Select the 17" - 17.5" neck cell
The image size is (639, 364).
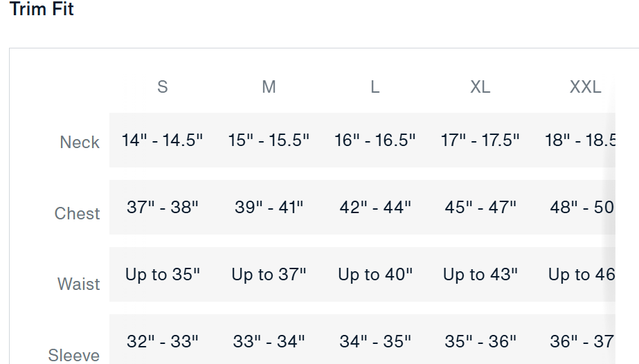coord(480,140)
